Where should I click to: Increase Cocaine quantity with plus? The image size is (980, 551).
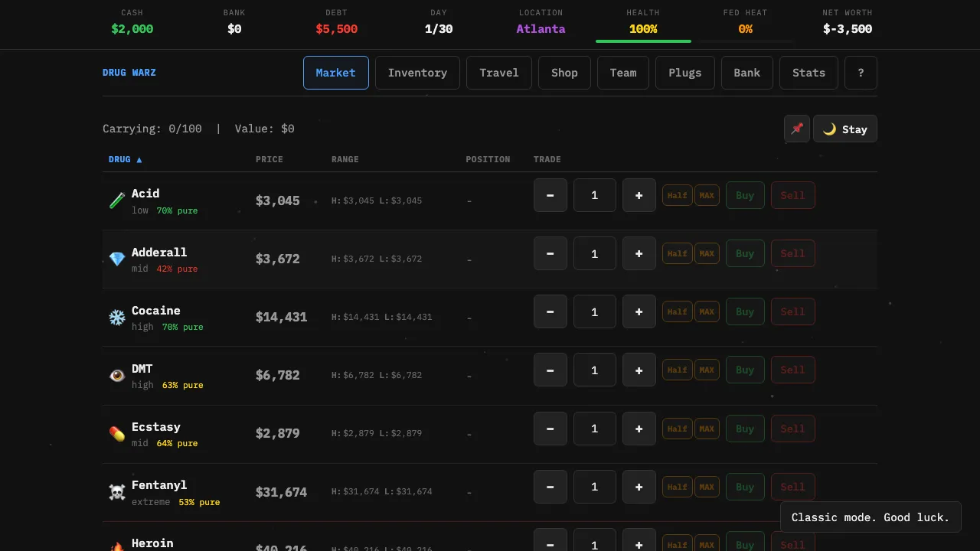639,311
